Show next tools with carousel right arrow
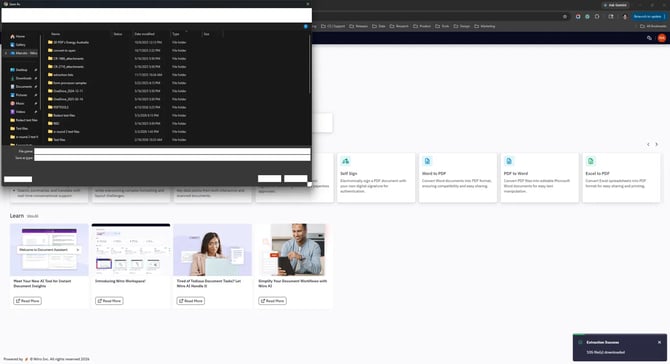 point(657,144)
